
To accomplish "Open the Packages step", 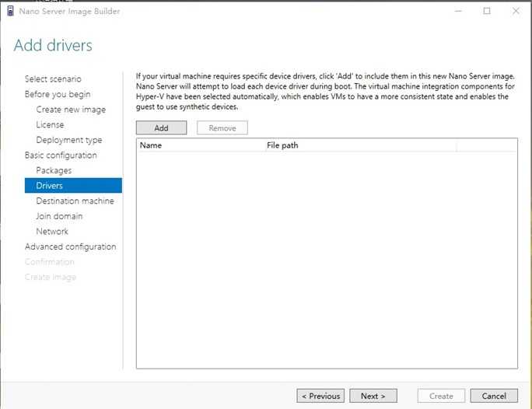I will pos(54,170).
